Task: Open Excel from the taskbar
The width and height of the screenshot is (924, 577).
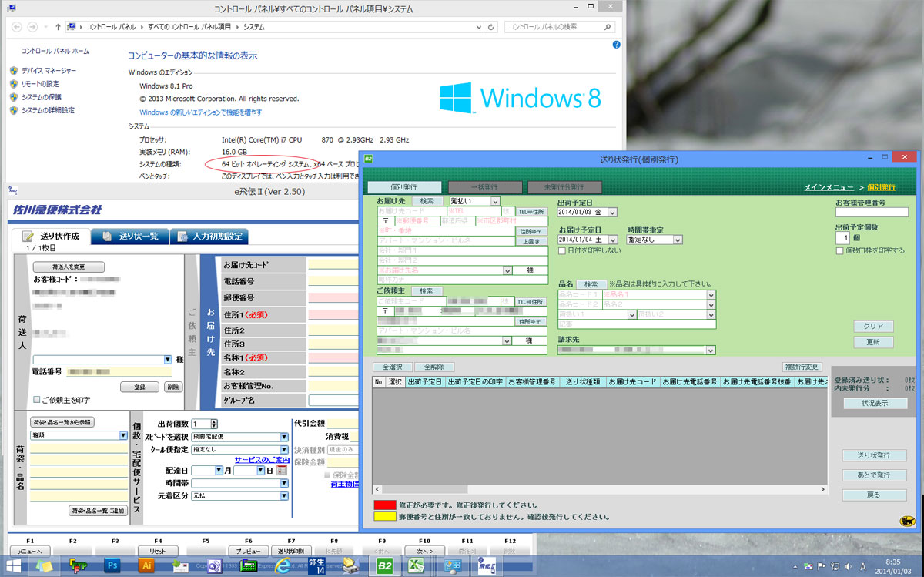Action: (417, 565)
